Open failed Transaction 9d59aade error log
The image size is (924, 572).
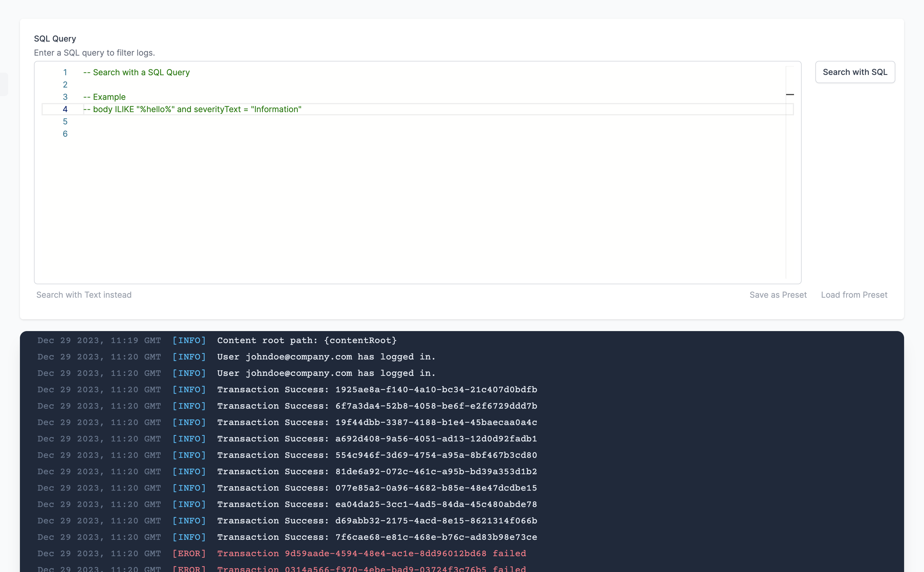pos(371,554)
